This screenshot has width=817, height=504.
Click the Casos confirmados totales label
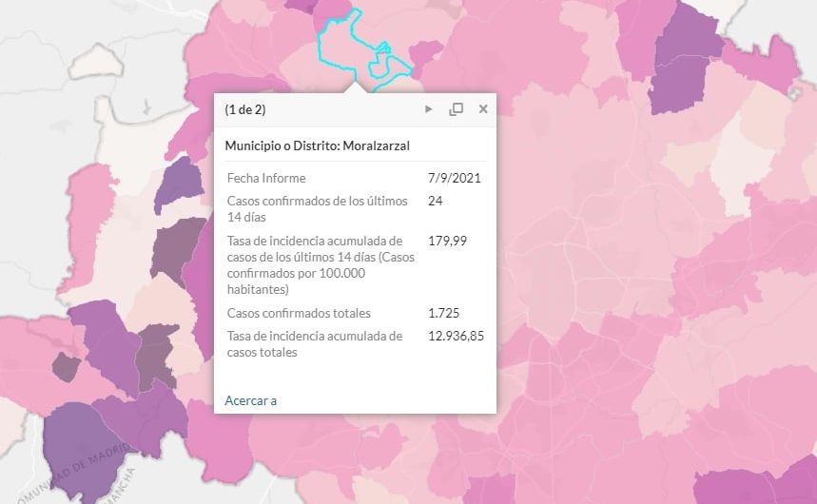299,313
